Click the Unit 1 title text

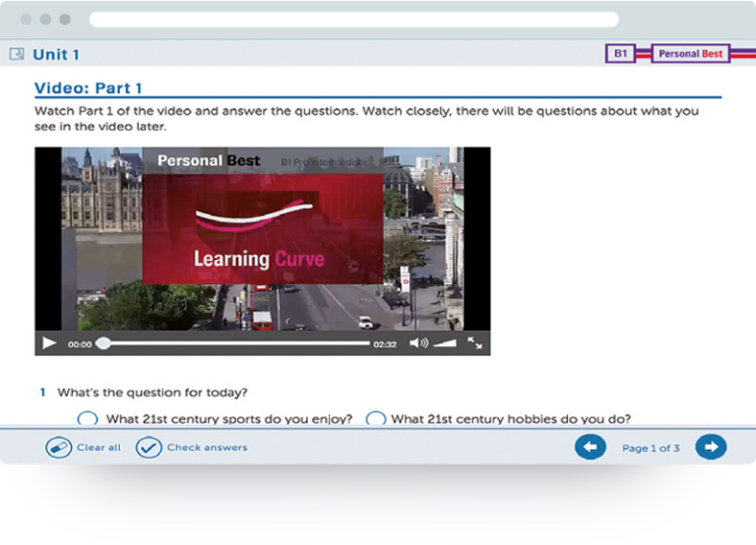56,54
